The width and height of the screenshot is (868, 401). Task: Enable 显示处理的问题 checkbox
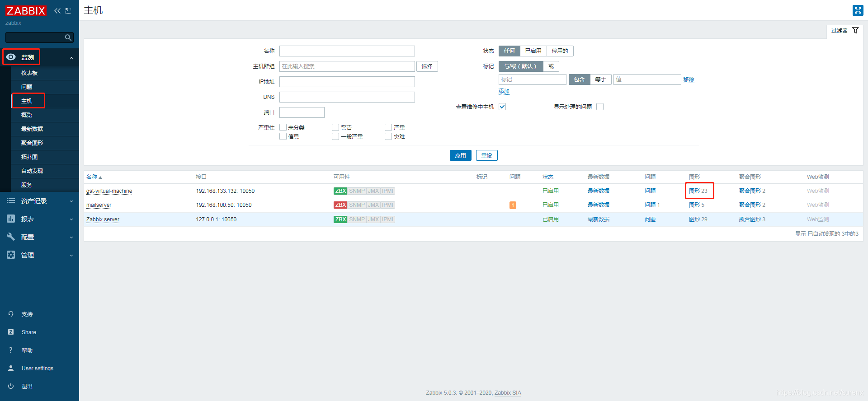pyautogui.click(x=600, y=107)
